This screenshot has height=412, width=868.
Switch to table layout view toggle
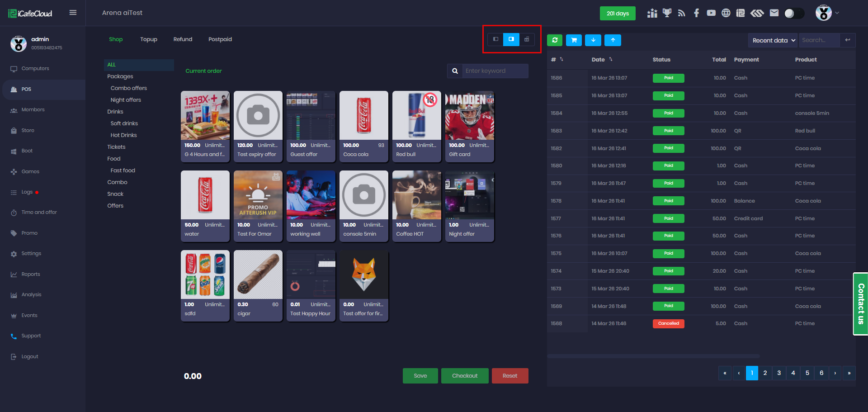(x=527, y=39)
